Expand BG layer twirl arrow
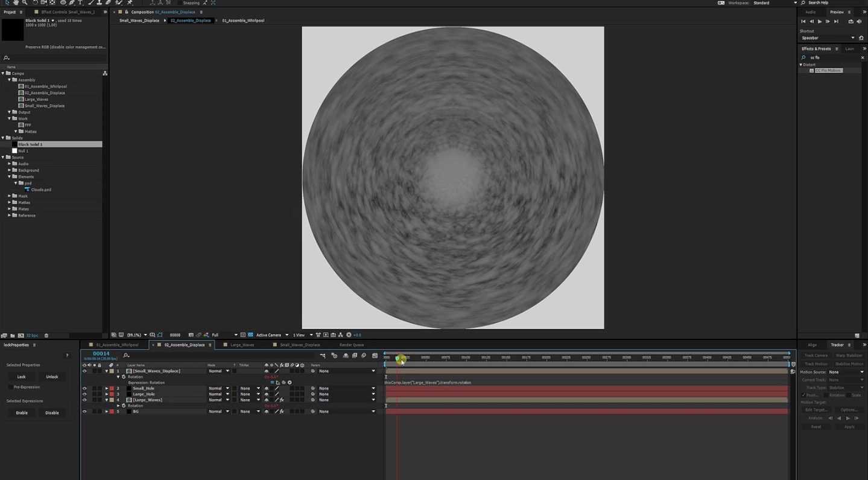The height and width of the screenshot is (480, 868). tap(107, 411)
